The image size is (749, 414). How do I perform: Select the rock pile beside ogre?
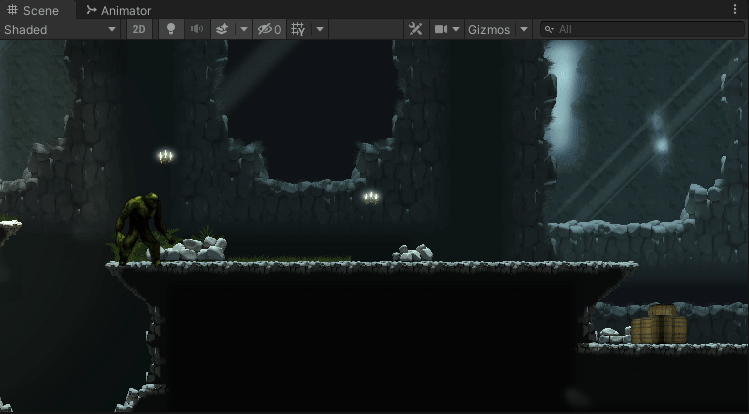pos(194,249)
